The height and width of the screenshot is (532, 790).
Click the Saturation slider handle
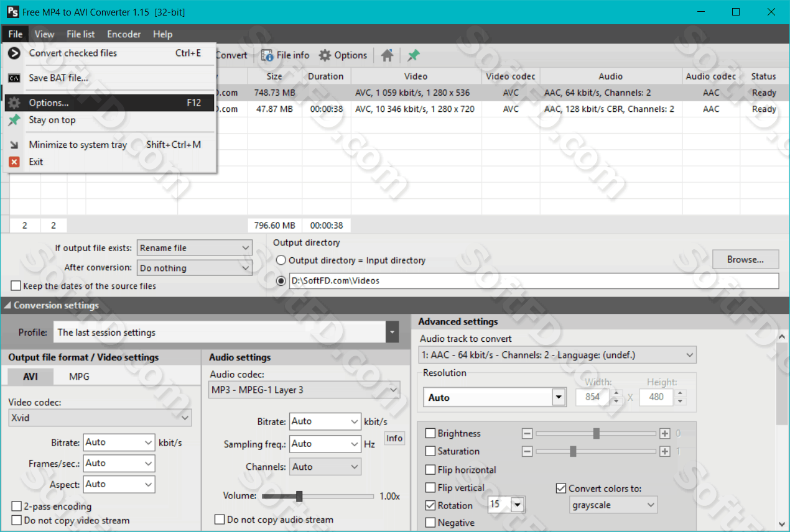(572, 451)
